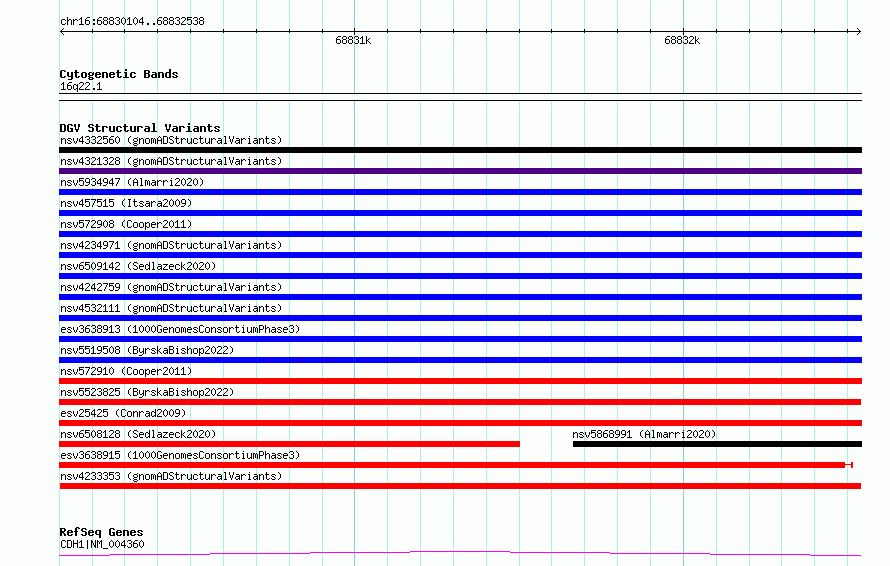Click the red bar under nsv4233353
This screenshot has height=566, width=890.
coord(460,486)
